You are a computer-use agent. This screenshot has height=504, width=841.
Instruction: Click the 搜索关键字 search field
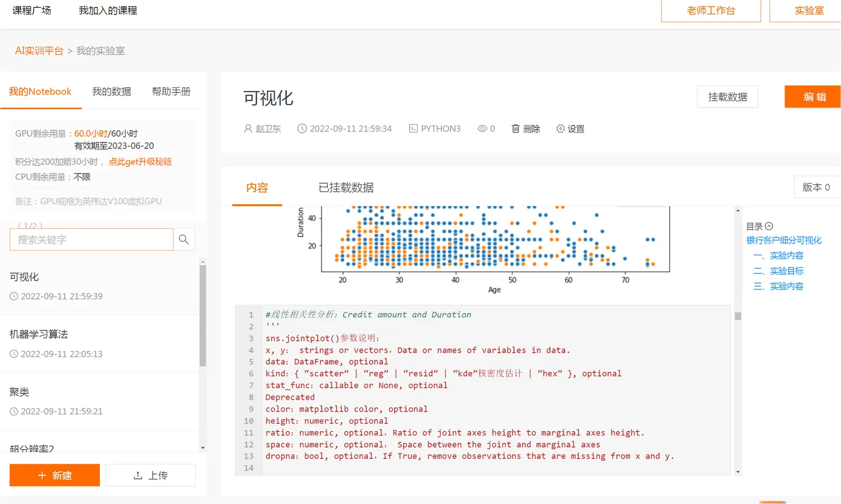91,239
